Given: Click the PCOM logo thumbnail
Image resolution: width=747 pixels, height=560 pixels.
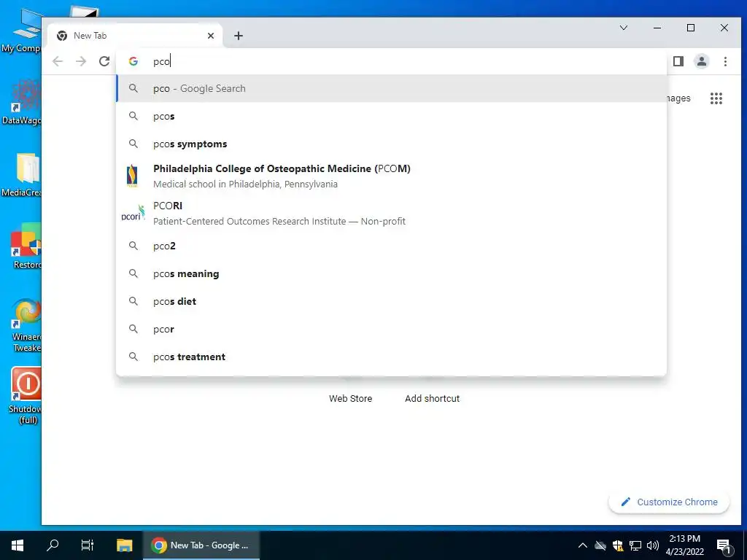Looking at the screenshot, I should click(133, 176).
